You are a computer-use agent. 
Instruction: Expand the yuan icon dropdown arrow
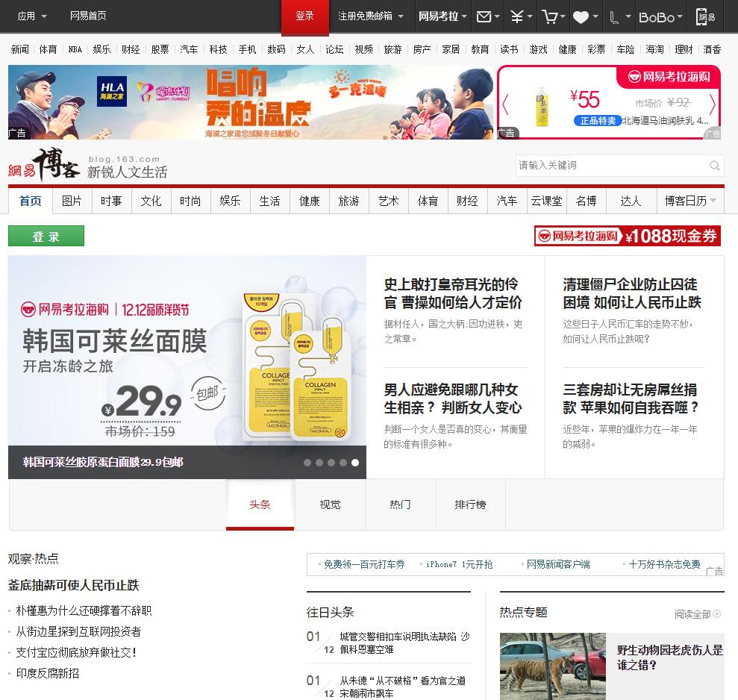click(x=530, y=17)
